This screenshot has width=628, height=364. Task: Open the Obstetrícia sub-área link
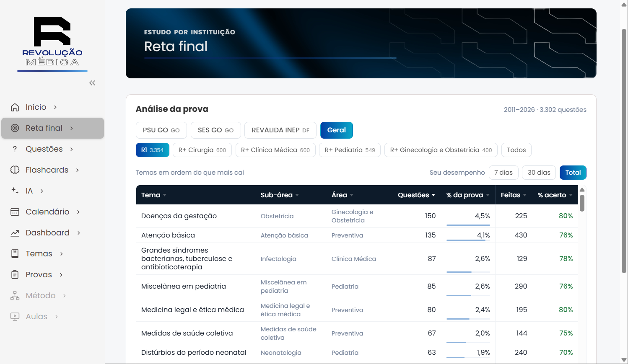pyautogui.click(x=277, y=216)
